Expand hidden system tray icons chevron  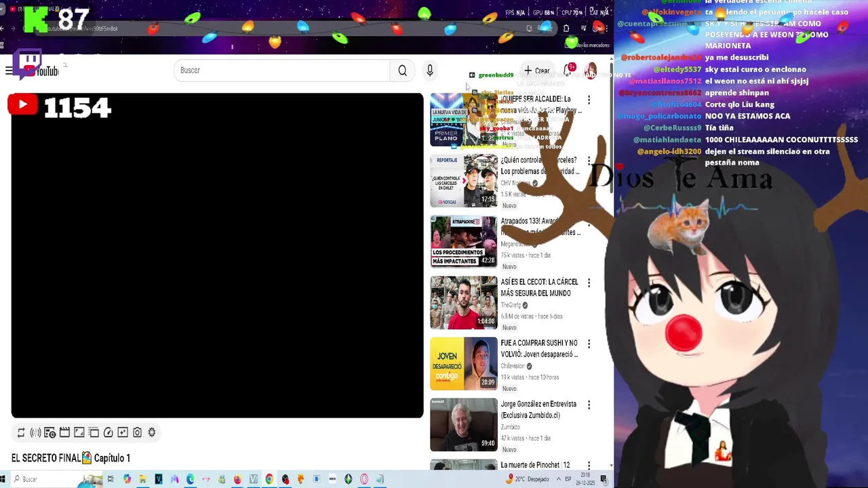coord(559,479)
